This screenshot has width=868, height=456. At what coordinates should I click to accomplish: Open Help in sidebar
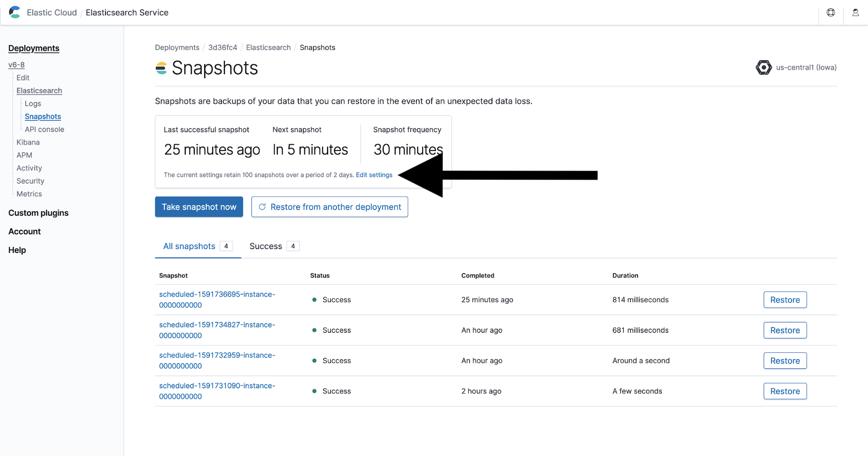(17, 250)
